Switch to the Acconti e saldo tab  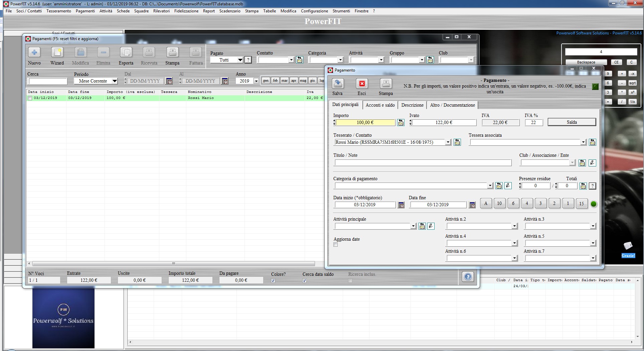coord(380,105)
